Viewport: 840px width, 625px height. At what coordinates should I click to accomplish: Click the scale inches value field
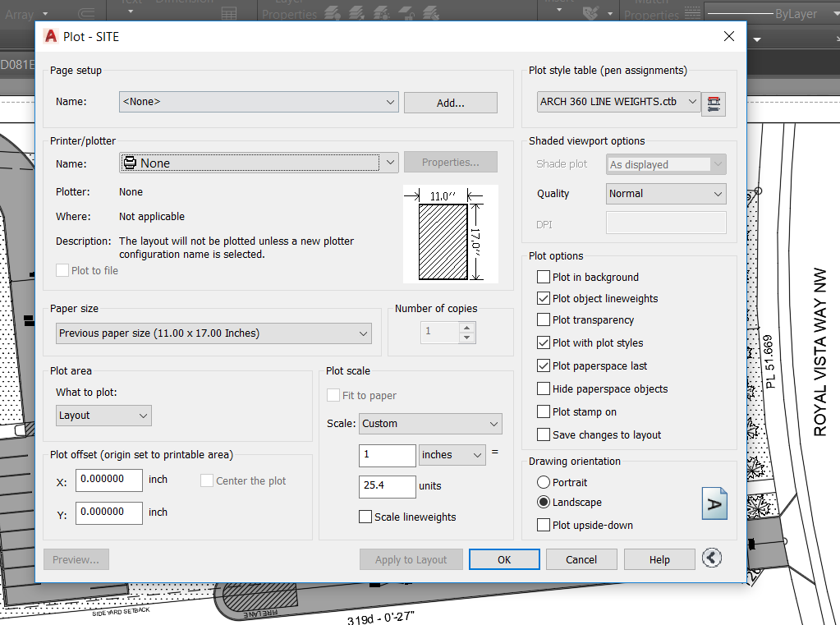pyautogui.click(x=388, y=455)
